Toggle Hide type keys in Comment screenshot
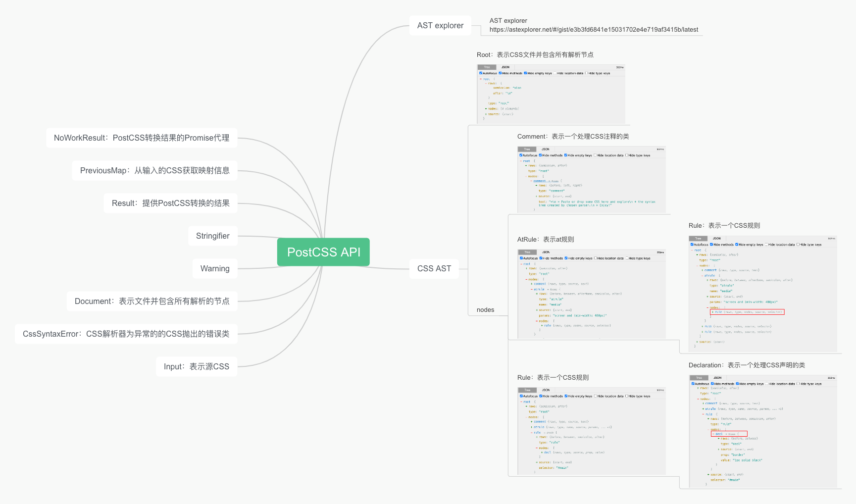The image size is (856, 504). pos(627,155)
